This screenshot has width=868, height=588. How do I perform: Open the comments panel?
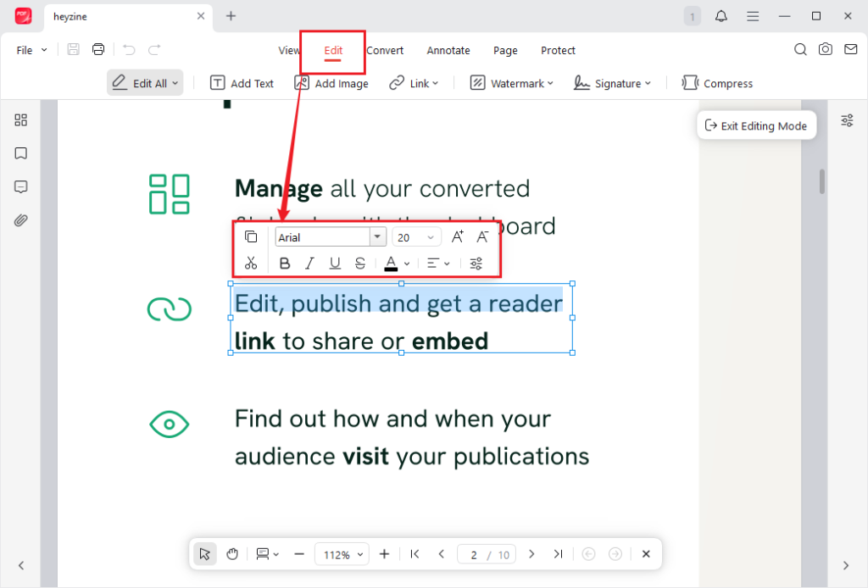[21, 187]
